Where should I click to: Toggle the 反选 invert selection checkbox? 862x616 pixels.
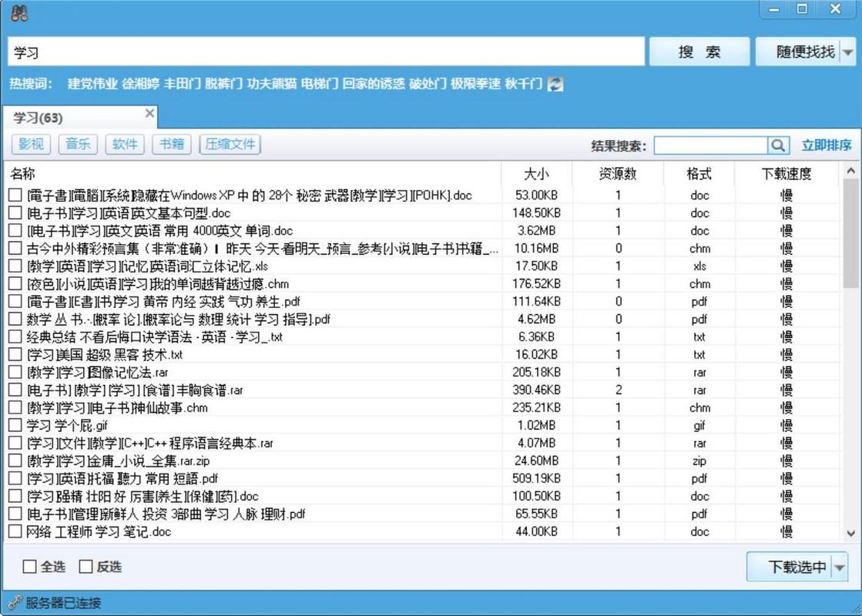pos(86,567)
